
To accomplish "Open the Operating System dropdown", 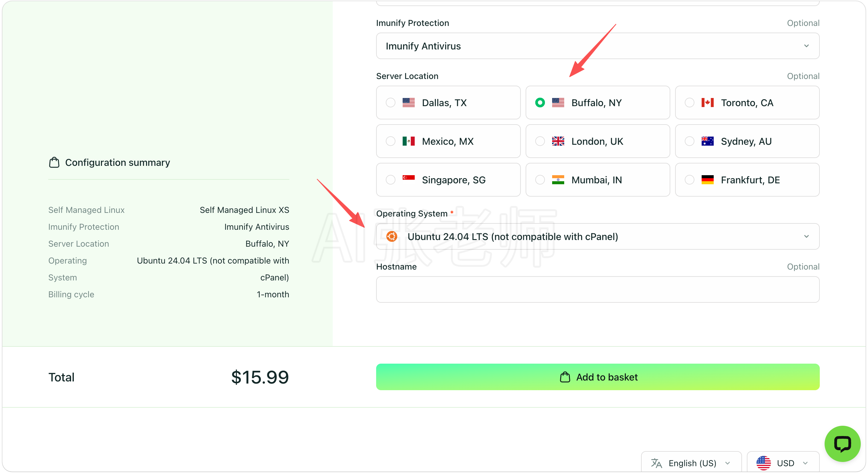I will (597, 237).
